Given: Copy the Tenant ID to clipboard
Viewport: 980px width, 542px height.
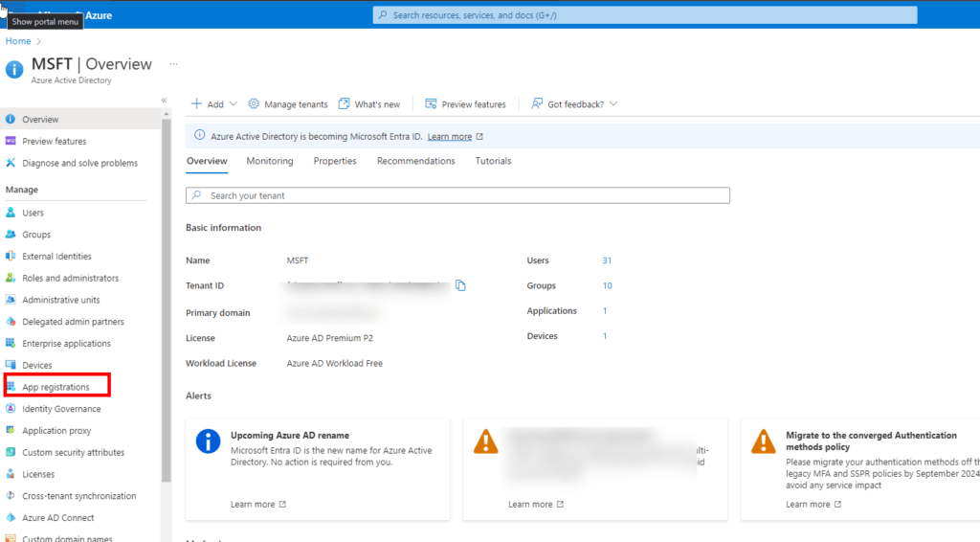Looking at the screenshot, I should point(460,285).
